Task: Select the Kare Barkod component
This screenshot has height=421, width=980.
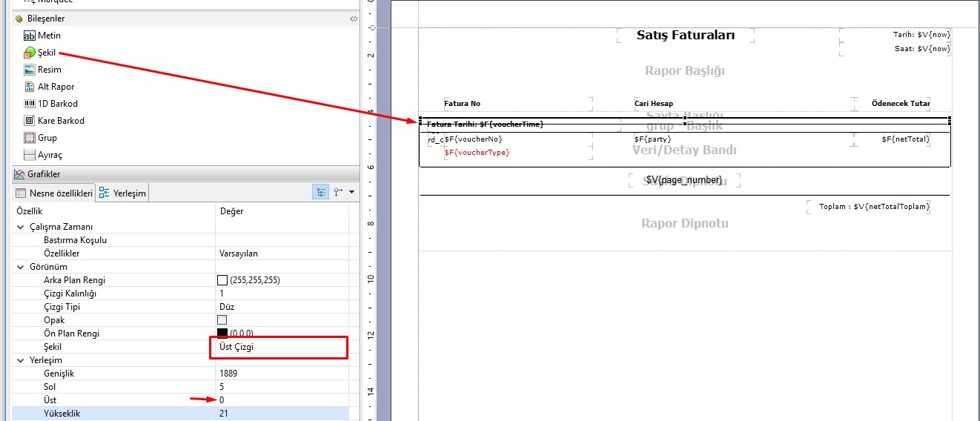Action: pyautogui.click(x=61, y=121)
